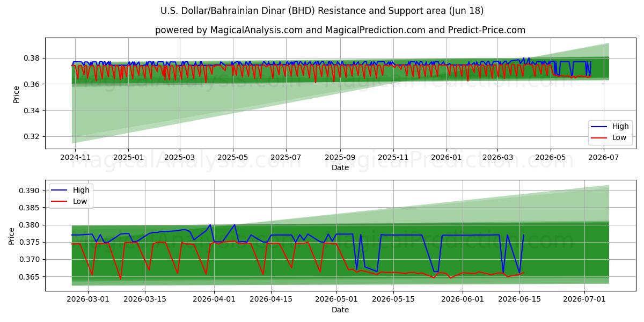
Task: Click 'High' in the bottom chart legend
Action: click(81, 189)
